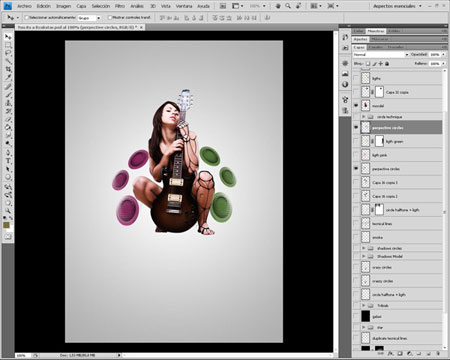Click the delete layer trash icon
The width and height of the screenshot is (450, 360).
tap(438, 353)
